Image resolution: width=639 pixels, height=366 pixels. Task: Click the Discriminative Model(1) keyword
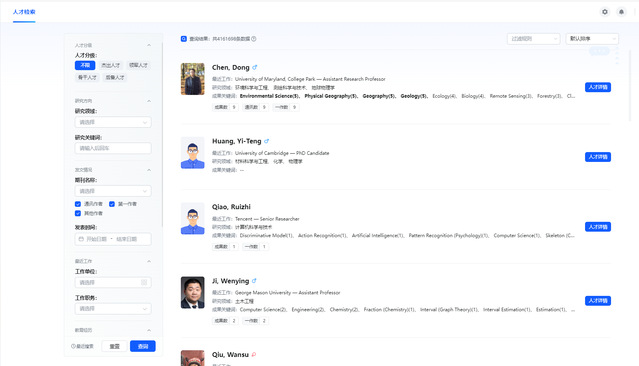[266, 236]
